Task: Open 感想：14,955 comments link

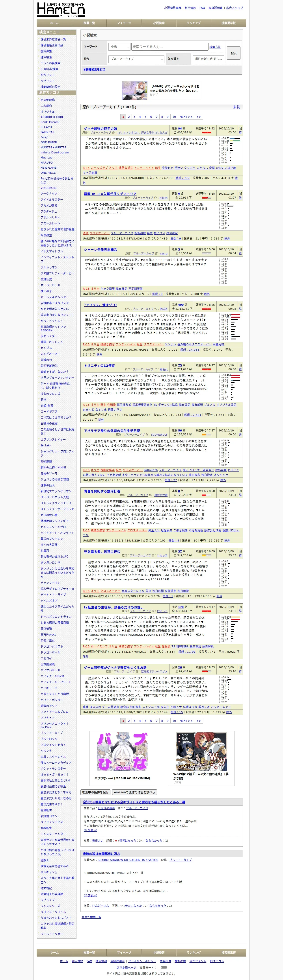Action: point(190,350)
